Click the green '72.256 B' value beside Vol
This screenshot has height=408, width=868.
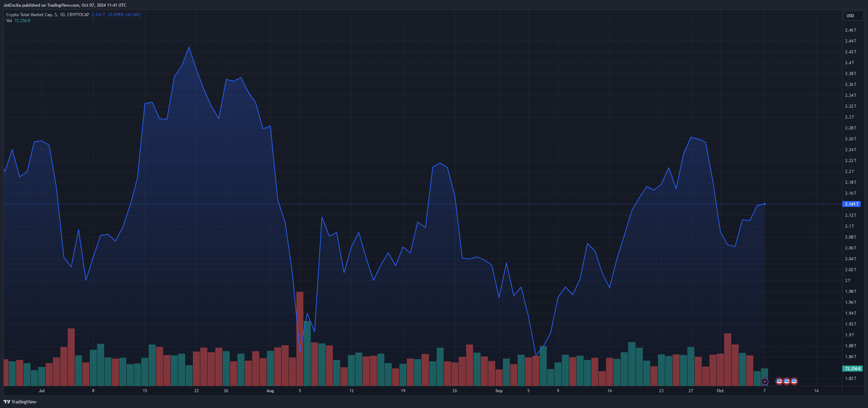point(22,21)
